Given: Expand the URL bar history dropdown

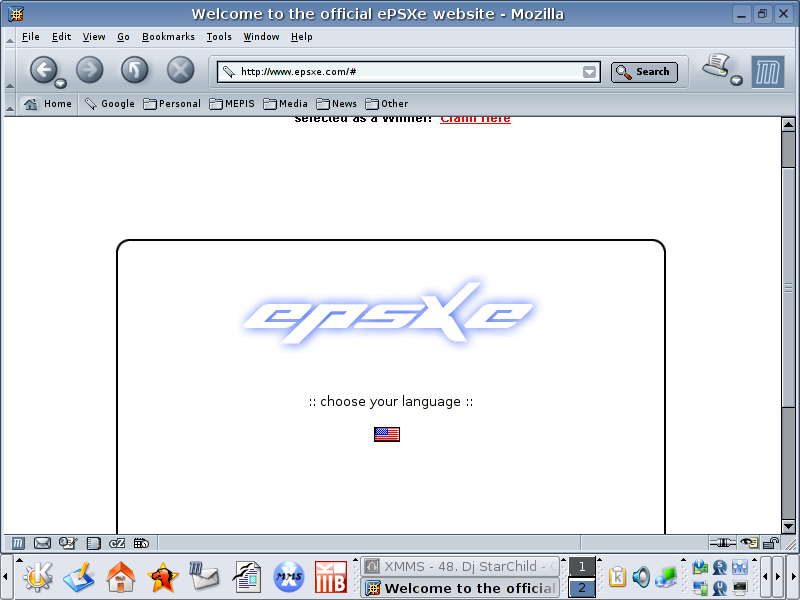Looking at the screenshot, I should pos(590,72).
